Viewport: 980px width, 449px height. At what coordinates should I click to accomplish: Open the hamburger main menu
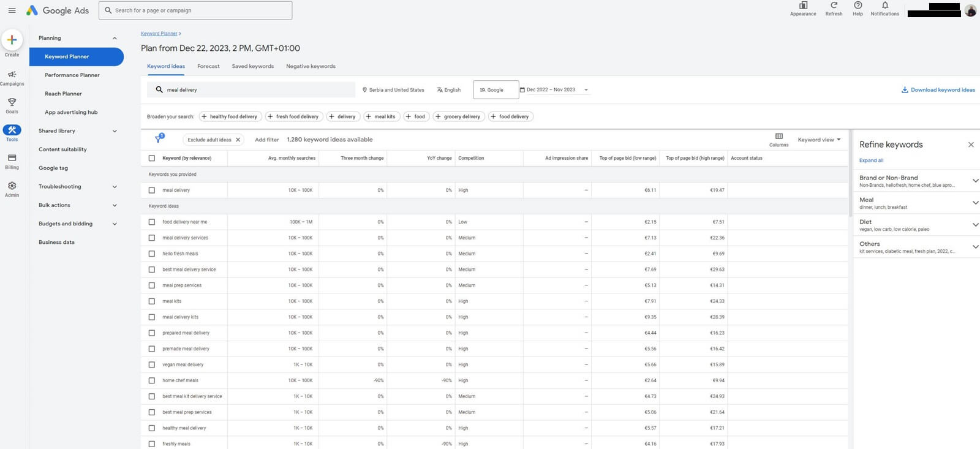pyautogui.click(x=12, y=10)
